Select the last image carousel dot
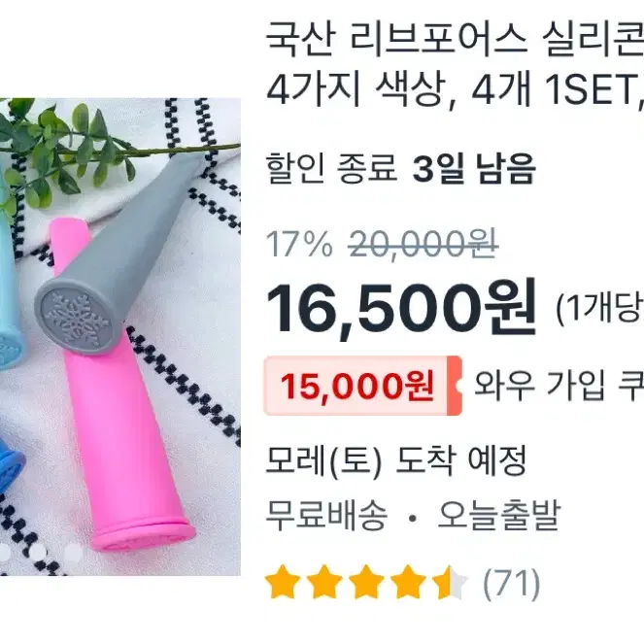This screenshot has width=644, height=644. (x=74, y=554)
